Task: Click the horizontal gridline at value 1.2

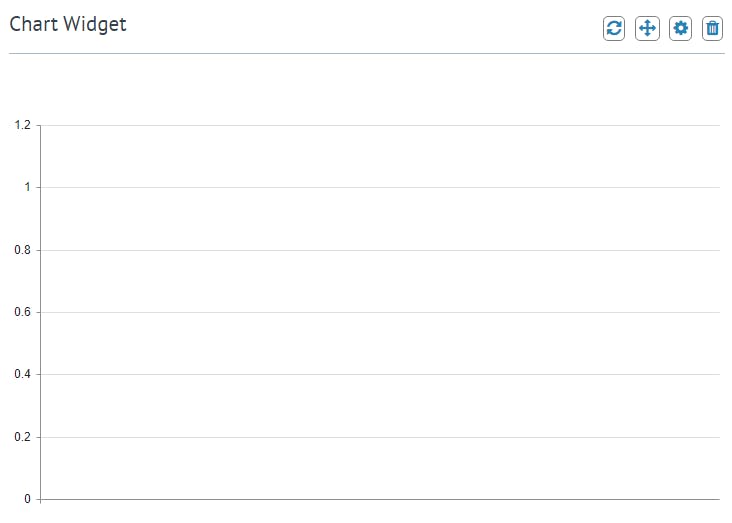Action: [380, 125]
